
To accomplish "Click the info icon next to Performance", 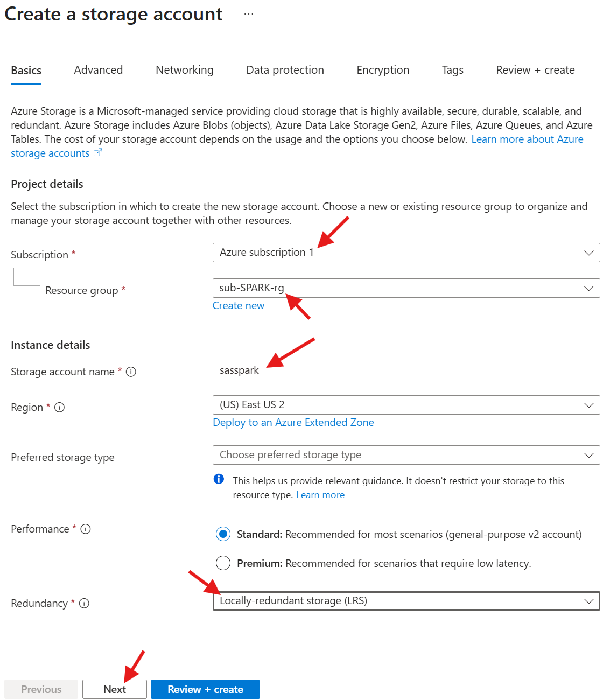I will (86, 529).
